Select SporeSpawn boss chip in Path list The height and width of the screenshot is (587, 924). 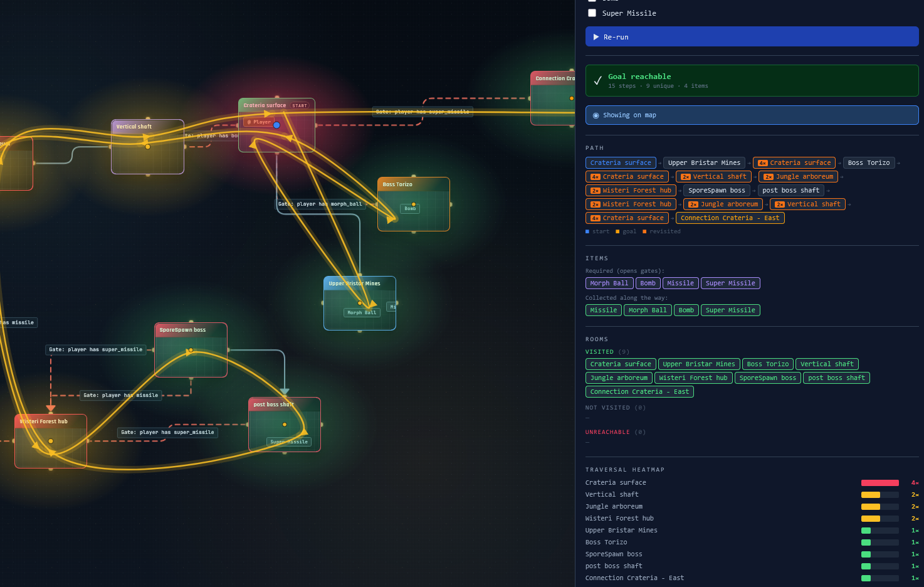coord(717,190)
